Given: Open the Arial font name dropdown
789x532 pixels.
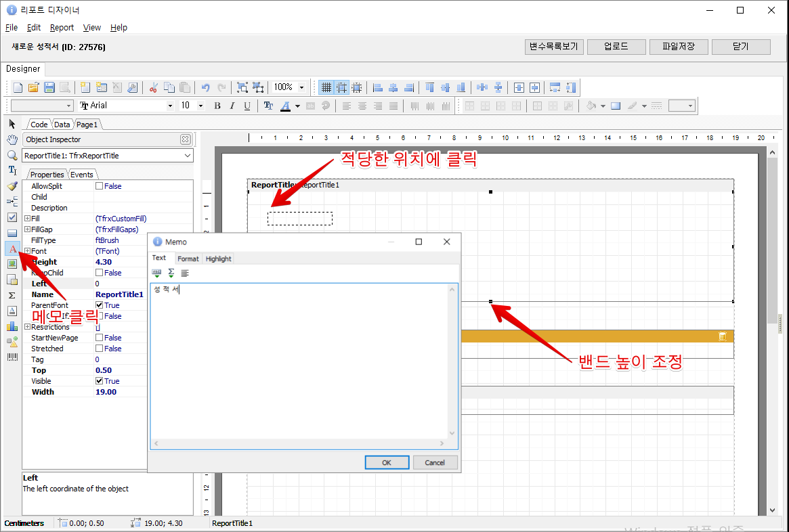Looking at the screenshot, I should pos(170,106).
